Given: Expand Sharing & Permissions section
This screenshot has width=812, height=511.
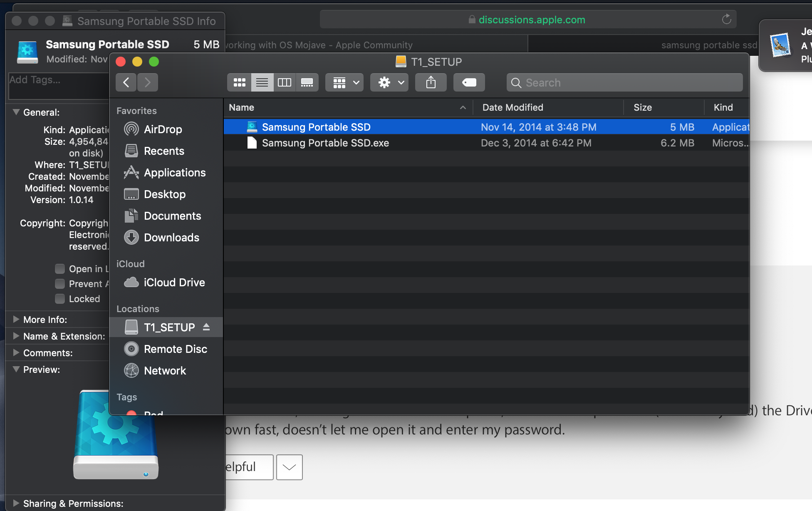Looking at the screenshot, I should [x=16, y=503].
